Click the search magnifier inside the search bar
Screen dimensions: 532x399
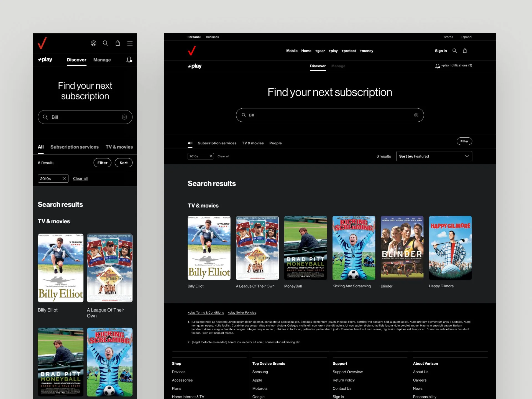click(243, 115)
